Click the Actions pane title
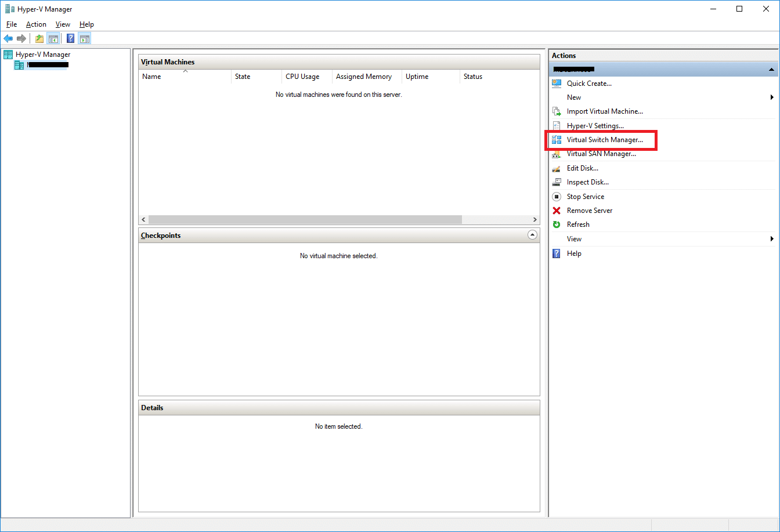 pos(564,56)
